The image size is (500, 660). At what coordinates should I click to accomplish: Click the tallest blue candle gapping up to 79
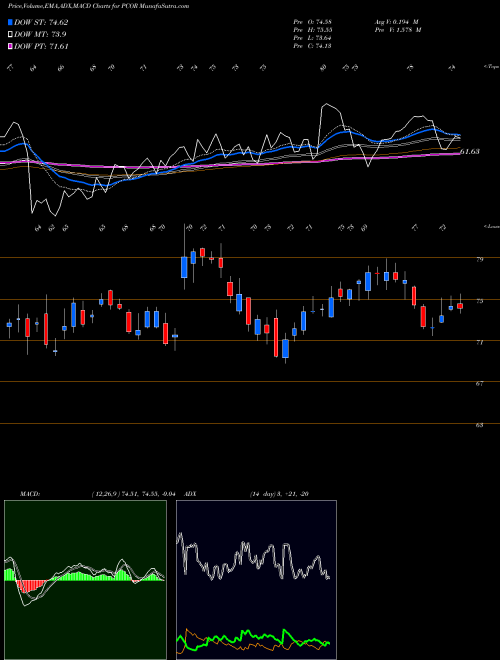(x=184, y=267)
